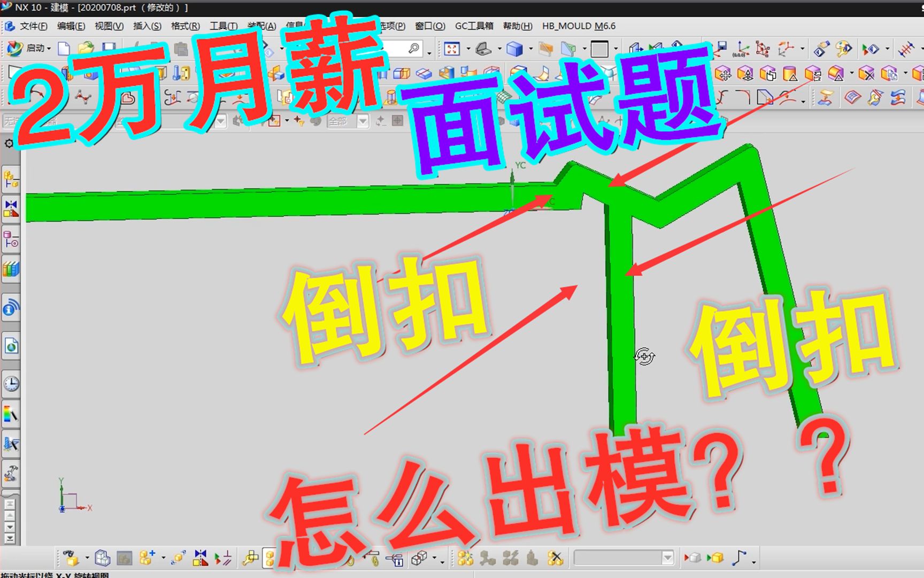Click the 启动 button in the toolbar
924x578 pixels.
pyautogui.click(x=35, y=48)
